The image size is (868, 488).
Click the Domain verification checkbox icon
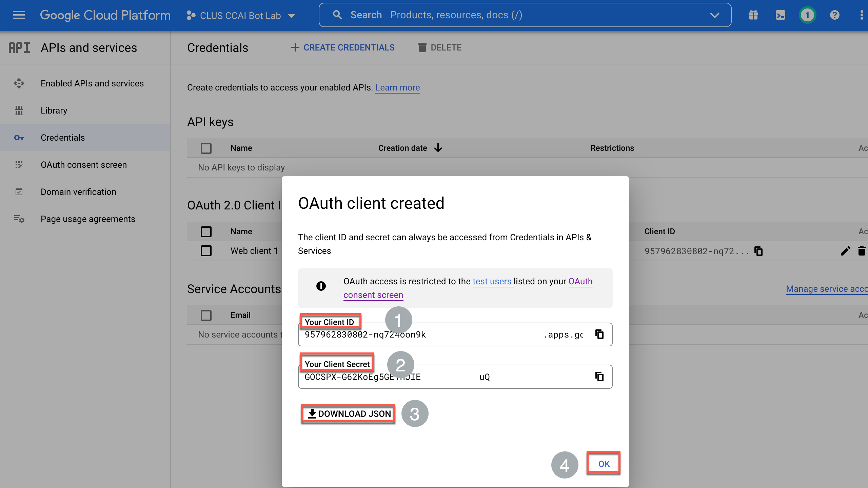(19, 192)
